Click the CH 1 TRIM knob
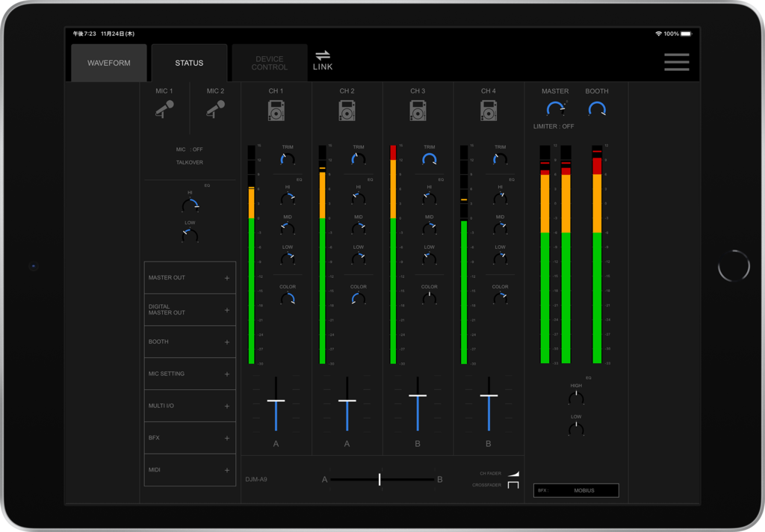765x532 pixels. point(288,159)
